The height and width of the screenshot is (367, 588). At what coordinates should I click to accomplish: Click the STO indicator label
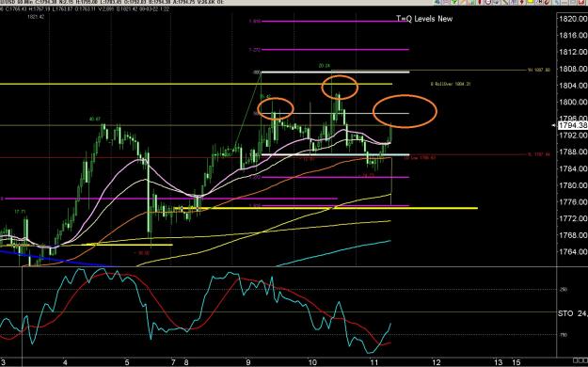tap(565, 313)
